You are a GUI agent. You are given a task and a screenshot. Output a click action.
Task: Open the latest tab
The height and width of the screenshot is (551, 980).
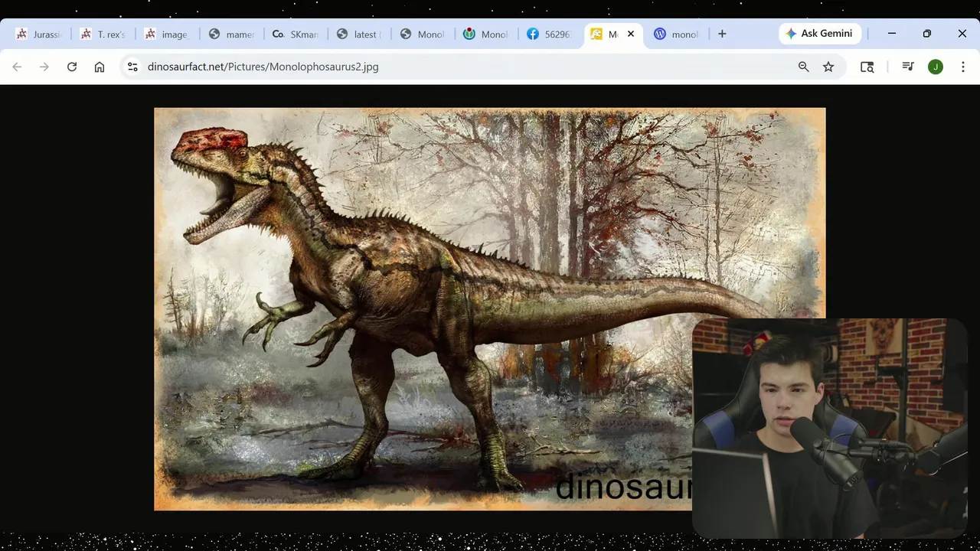pyautogui.click(x=358, y=34)
